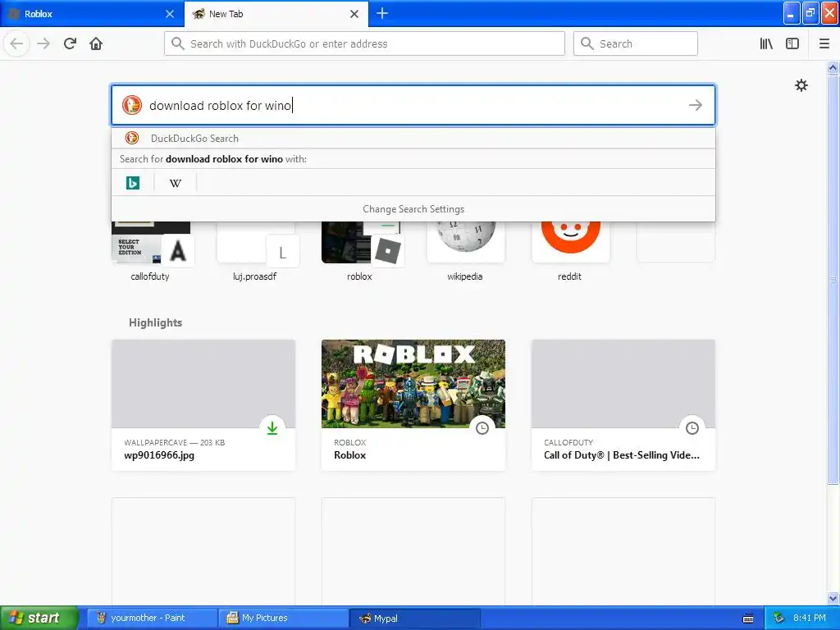Submit search with the arrow button

pos(696,105)
